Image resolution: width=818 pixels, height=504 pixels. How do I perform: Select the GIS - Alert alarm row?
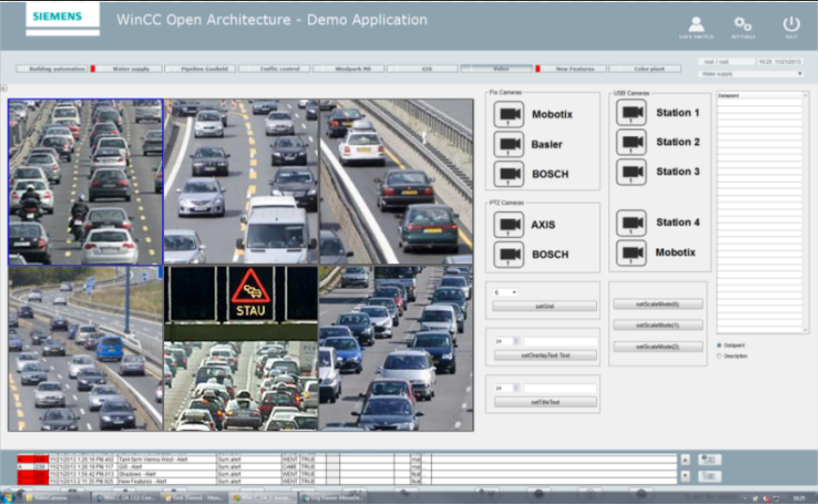(x=347, y=467)
